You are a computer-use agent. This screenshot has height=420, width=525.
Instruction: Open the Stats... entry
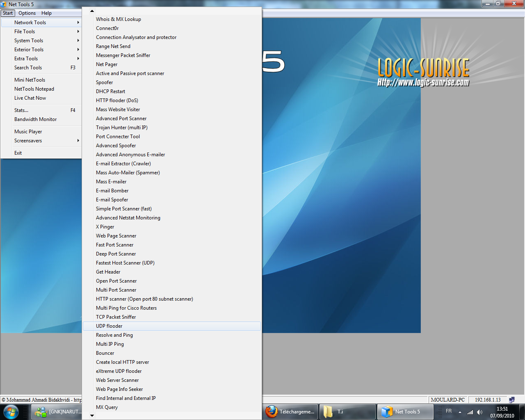[x=41, y=110]
